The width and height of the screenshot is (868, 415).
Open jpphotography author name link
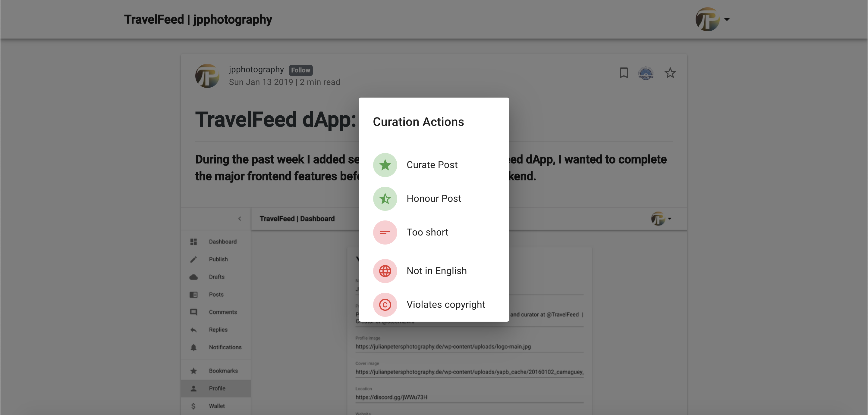pyautogui.click(x=256, y=69)
